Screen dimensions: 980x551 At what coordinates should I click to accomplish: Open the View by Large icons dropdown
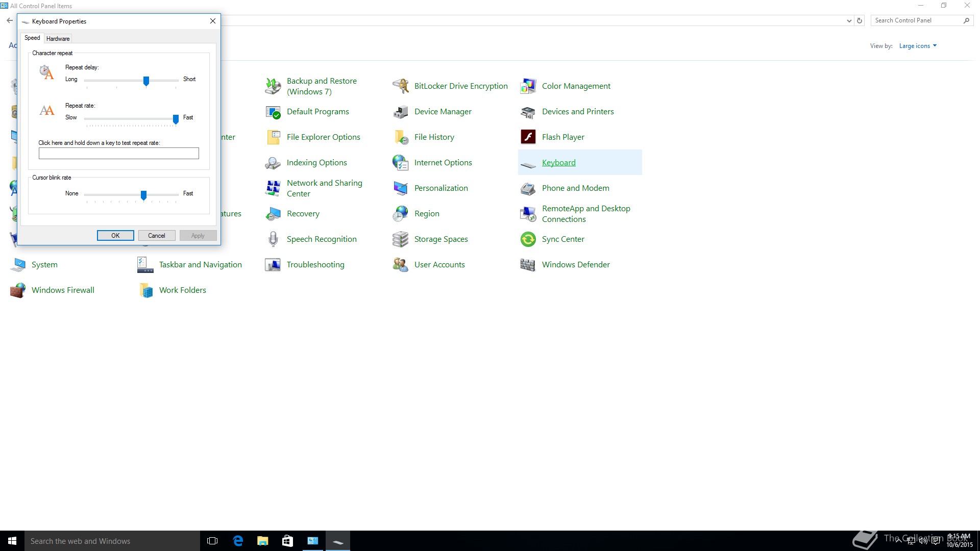(918, 46)
